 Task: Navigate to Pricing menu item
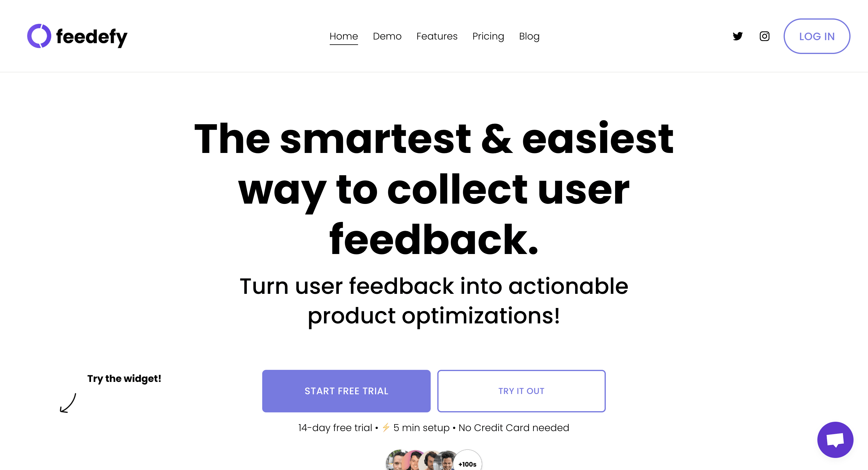click(x=488, y=36)
